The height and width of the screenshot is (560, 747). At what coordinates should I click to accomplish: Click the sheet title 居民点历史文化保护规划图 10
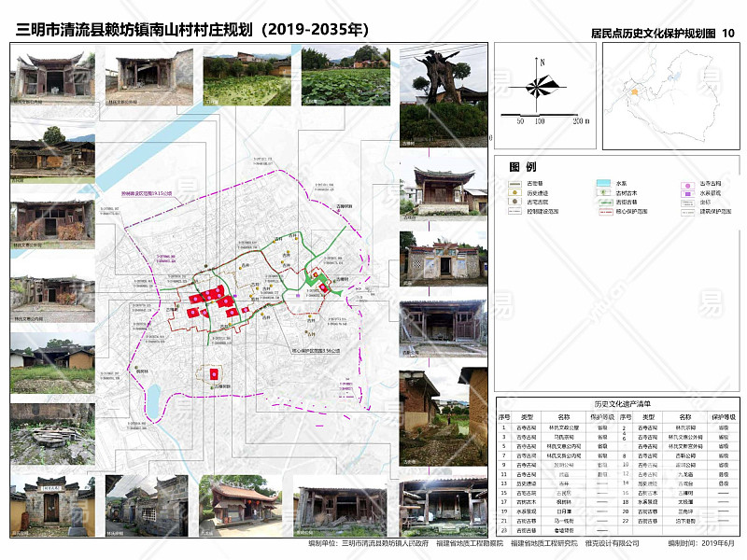coord(663,34)
